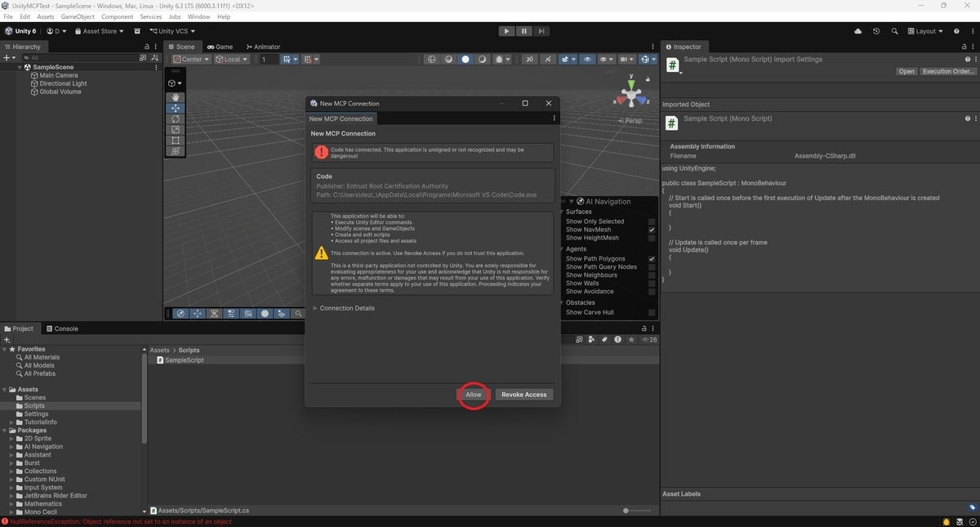Image resolution: width=980 pixels, height=527 pixels.
Task: Click the Revoke Access button
Action: point(523,395)
